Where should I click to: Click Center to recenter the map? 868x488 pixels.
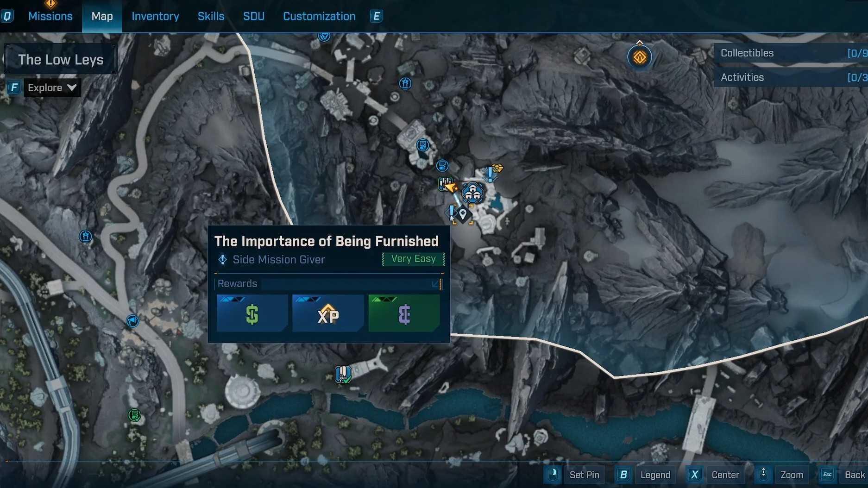[725, 475]
